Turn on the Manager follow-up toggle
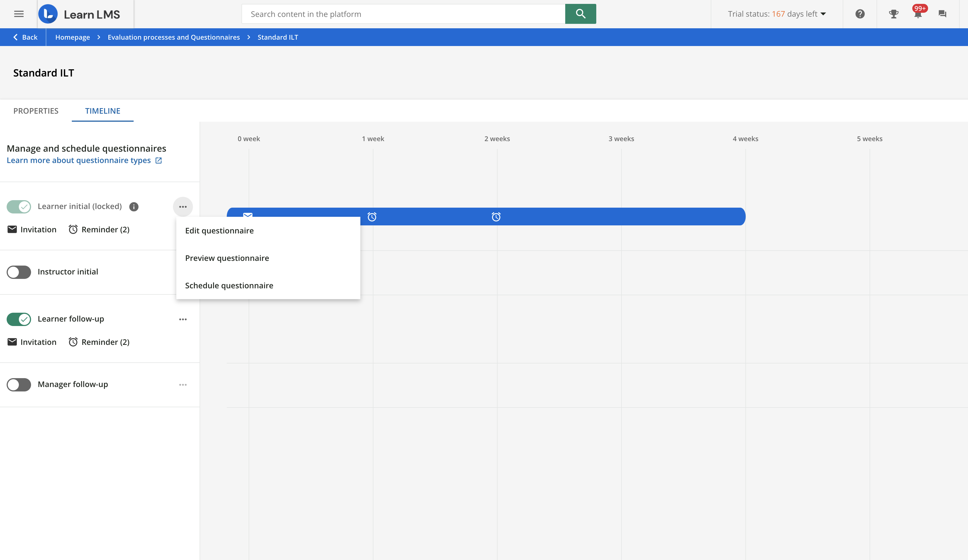This screenshot has height=560, width=968. [19, 385]
